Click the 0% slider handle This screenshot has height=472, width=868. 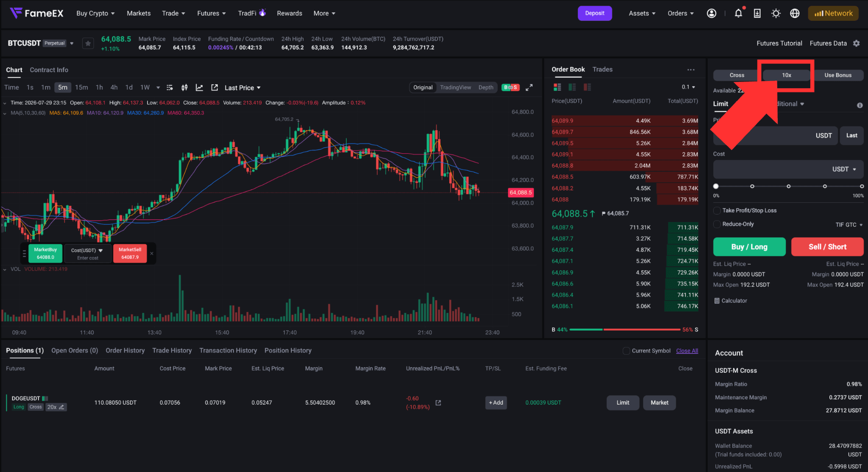tap(716, 186)
